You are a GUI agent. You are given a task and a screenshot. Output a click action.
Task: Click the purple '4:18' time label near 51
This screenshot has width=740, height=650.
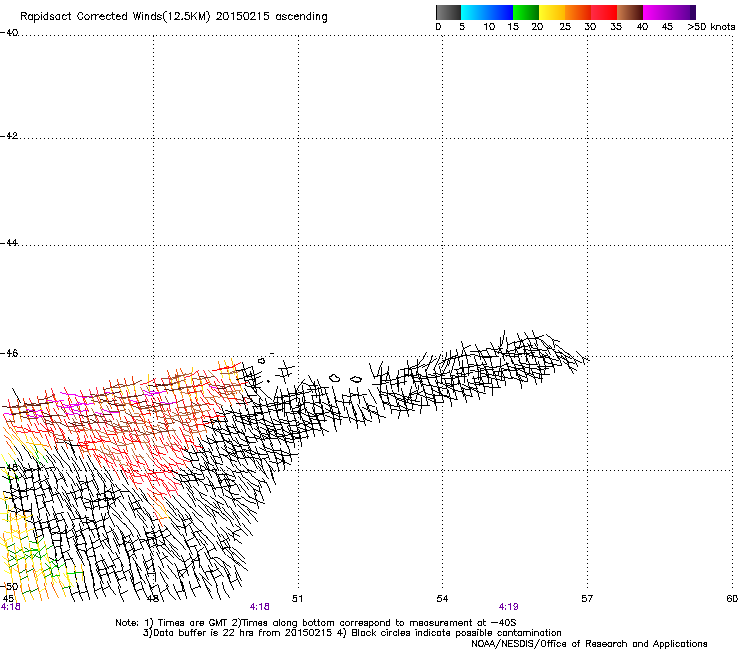click(260, 607)
